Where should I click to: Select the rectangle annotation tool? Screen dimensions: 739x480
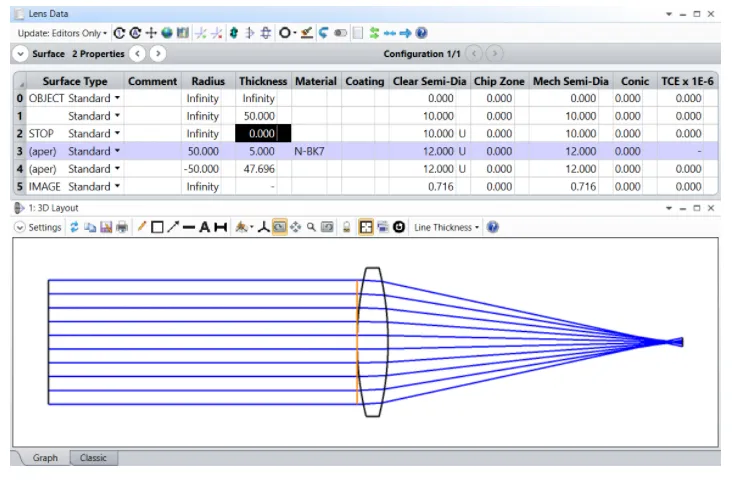[x=157, y=228]
